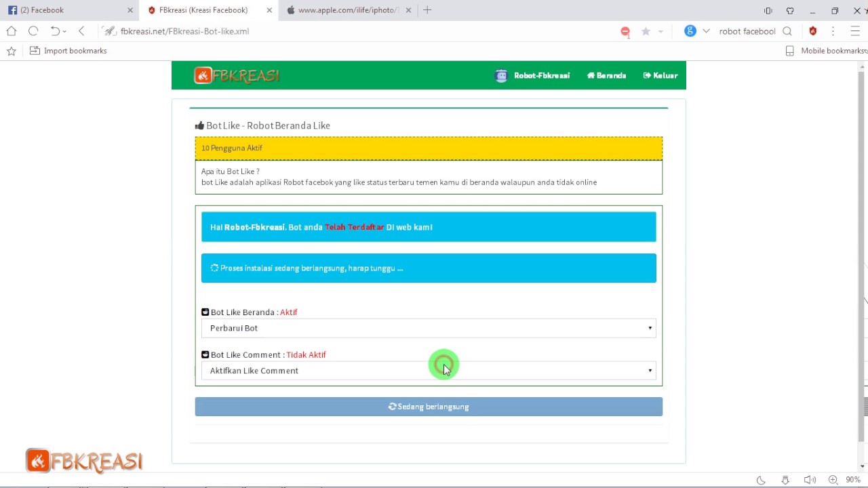Open the Aktifkan Like Comment dropdown
868x488 pixels.
[x=429, y=371]
